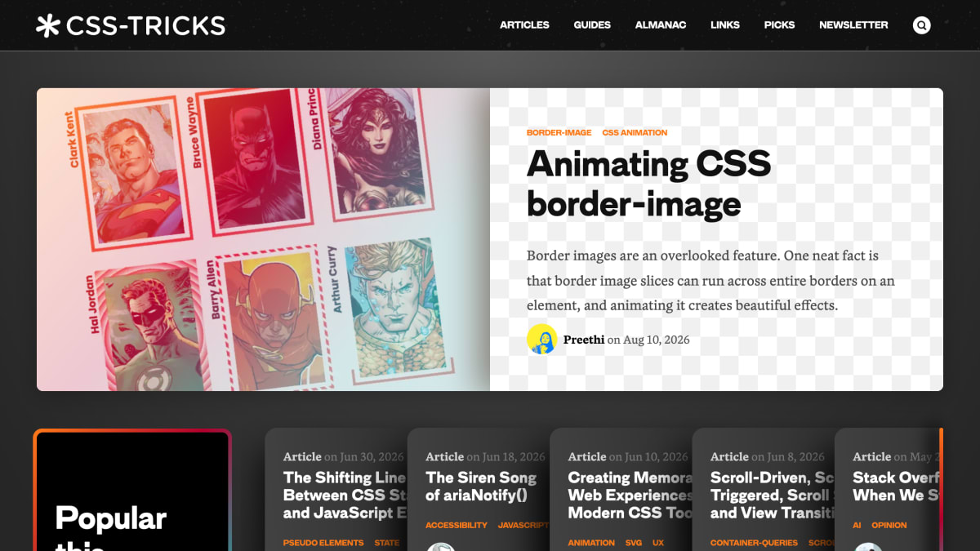Select the CSS ANIMATION tag
The image size is (980, 551).
pos(635,132)
